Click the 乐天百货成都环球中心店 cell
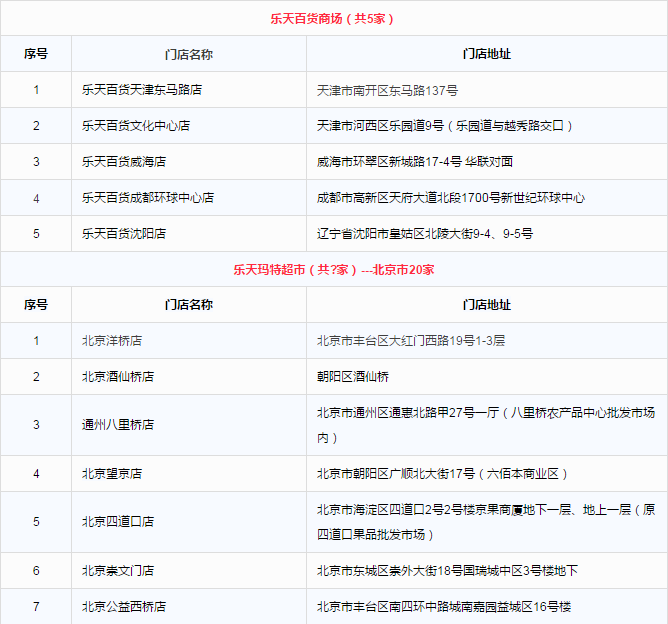668x624 pixels. (148, 198)
